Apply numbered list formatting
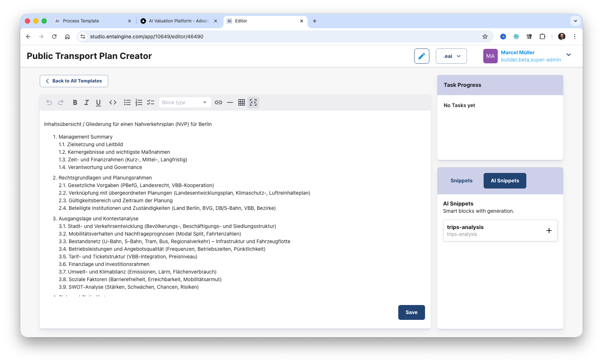 coord(139,102)
